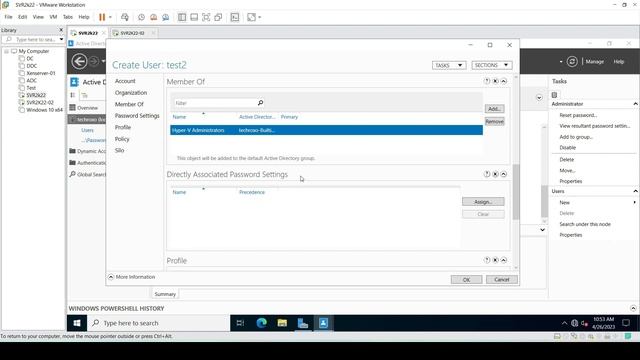Collapse the My Computer tree node
This screenshot has width=640, height=360.
click(6, 51)
